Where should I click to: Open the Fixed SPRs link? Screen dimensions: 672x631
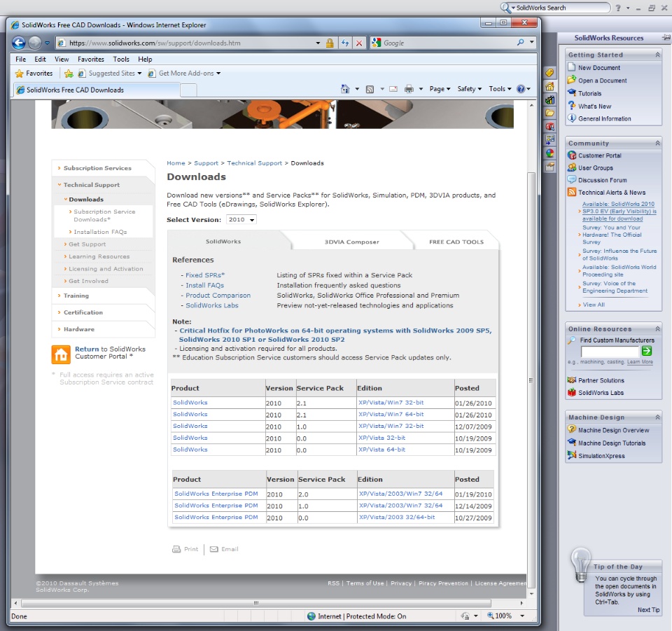[x=205, y=275]
